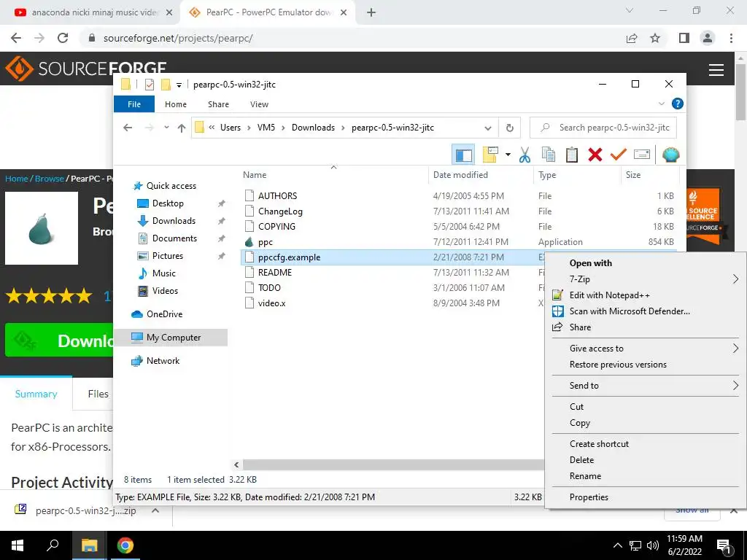Open Videos in navigation pane
Image resolution: width=747 pixels, height=560 pixels.
[165, 290]
